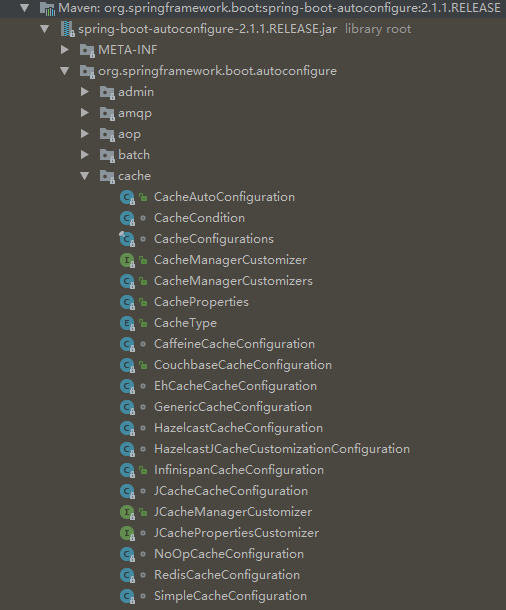Click the CacheManagerCustomizer interface icon

coord(127,260)
